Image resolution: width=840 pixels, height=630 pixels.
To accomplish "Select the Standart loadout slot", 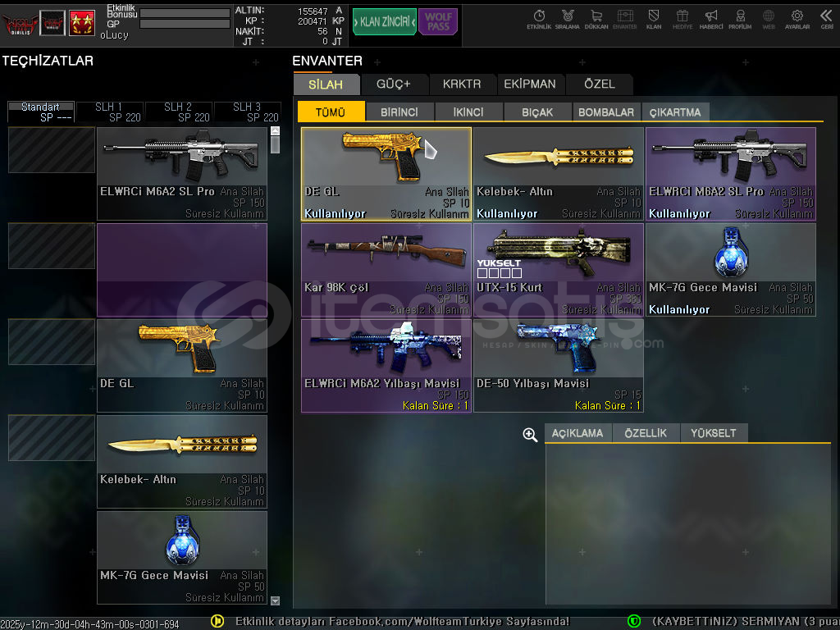I will coord(41,112).
